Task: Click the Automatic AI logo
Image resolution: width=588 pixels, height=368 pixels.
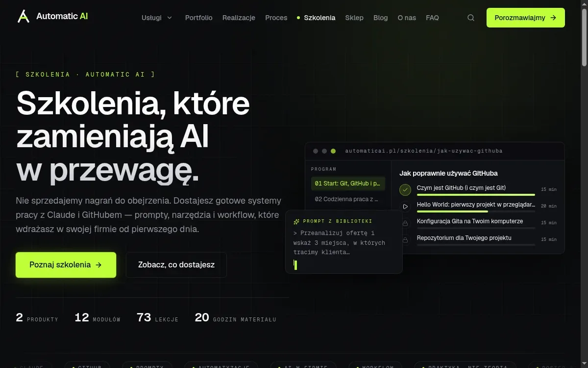Action: 52,16
